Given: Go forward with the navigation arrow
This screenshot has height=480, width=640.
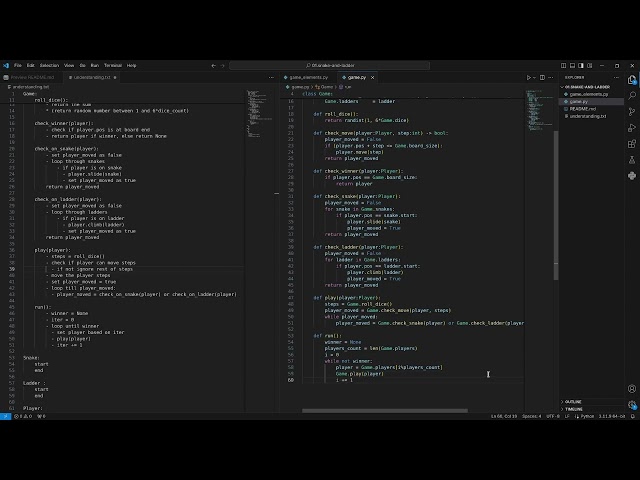Looking at the screenshot, I should point(222,65).
